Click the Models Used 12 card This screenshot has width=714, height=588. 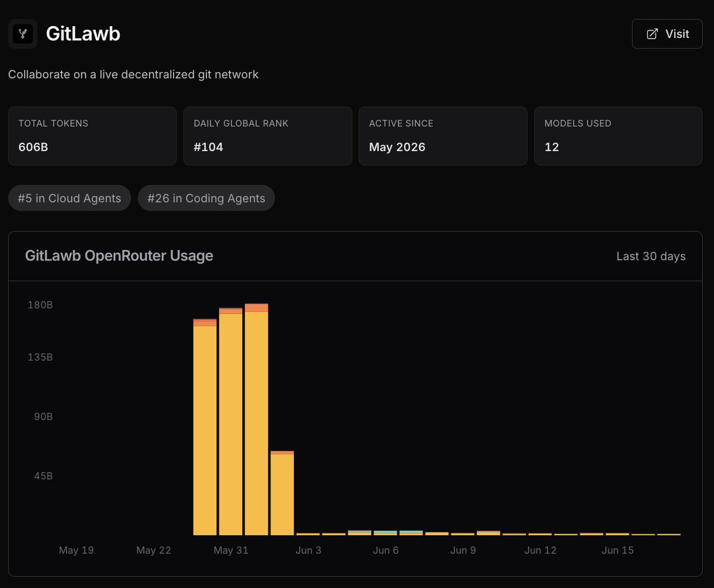(x=618, y=136)
